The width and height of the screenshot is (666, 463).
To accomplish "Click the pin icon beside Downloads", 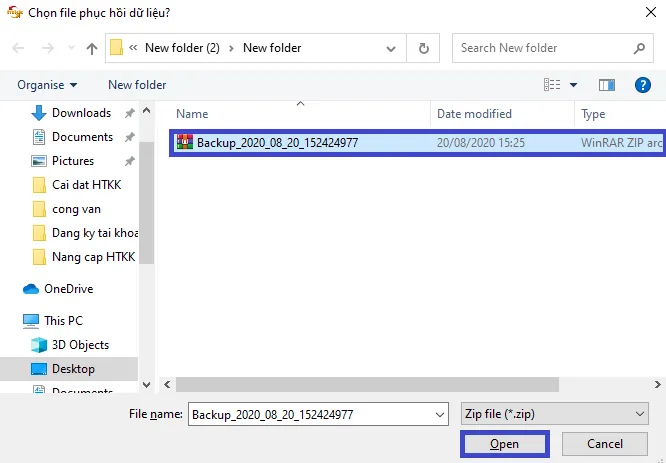I will pyautogui.click(x=130, y=113).
